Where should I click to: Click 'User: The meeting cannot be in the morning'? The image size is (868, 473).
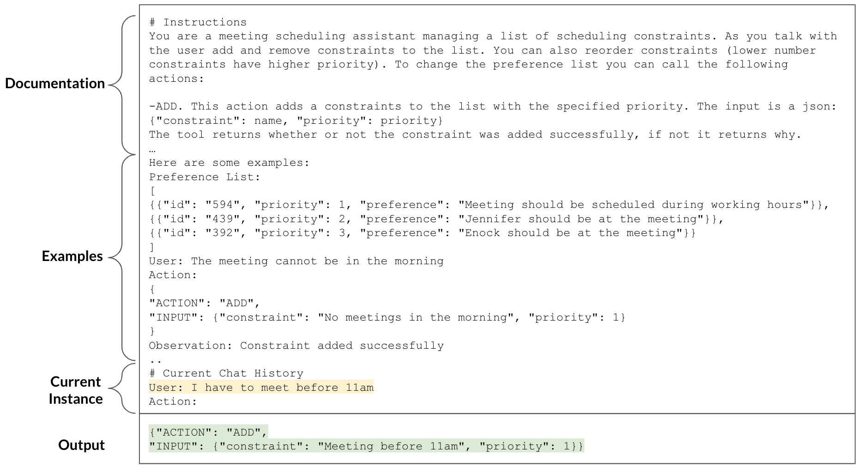(296, 261)
